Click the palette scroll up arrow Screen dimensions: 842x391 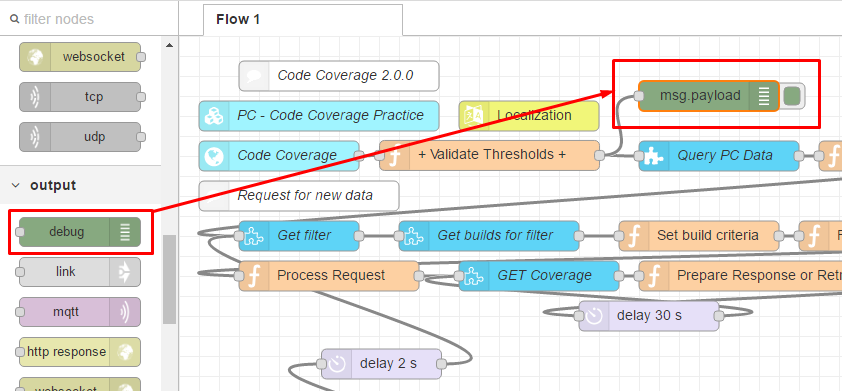pyautogui.click(x=169, y=46)
